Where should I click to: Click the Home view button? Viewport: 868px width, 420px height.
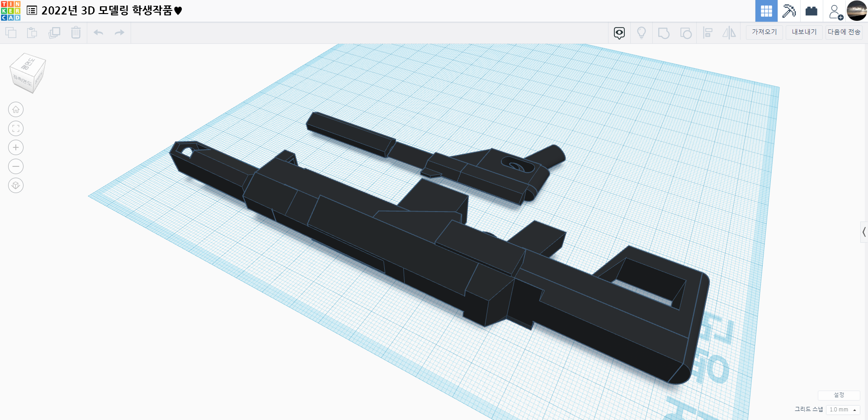pos(16,109)
